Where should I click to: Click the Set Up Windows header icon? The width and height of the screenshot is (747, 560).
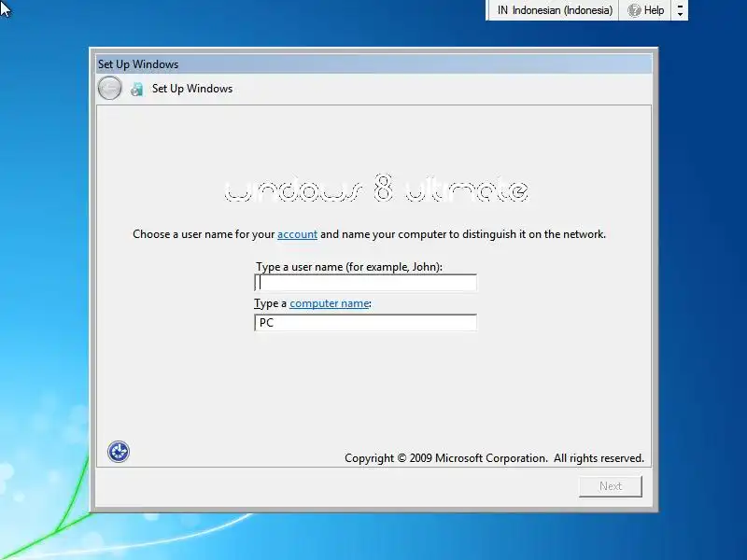click(136, 89)
